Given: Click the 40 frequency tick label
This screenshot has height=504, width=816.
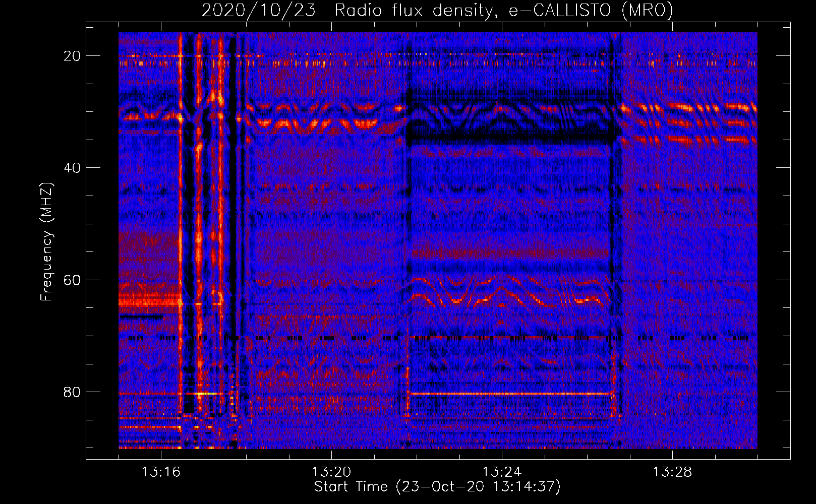Looking at the screenshot, I should (72, 168).
